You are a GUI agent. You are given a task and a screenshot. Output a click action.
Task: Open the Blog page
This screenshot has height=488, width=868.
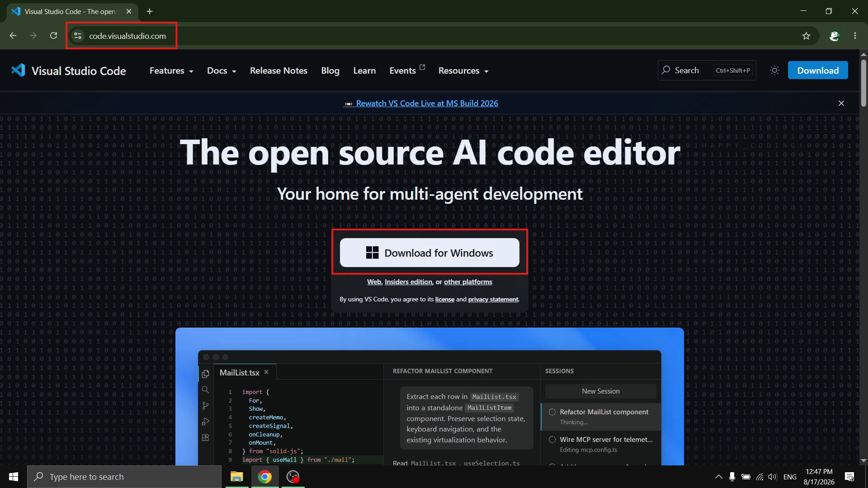point(330,71)
